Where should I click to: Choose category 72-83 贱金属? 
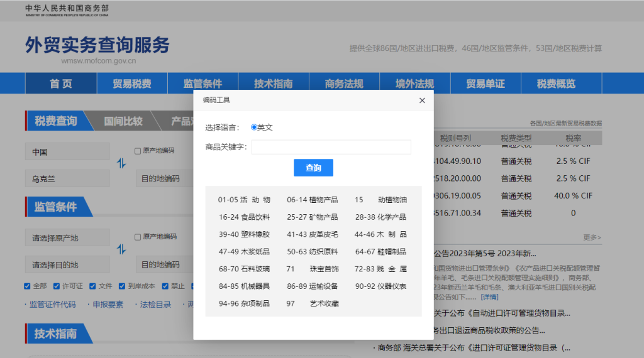click(380, 269)
